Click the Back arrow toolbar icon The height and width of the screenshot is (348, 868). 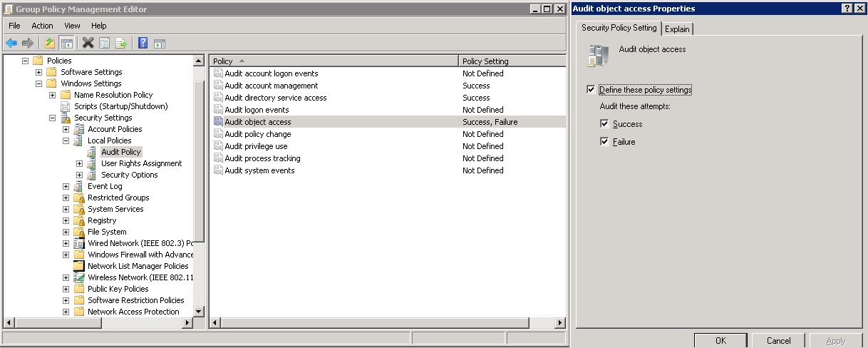click(x=11, y=43)
